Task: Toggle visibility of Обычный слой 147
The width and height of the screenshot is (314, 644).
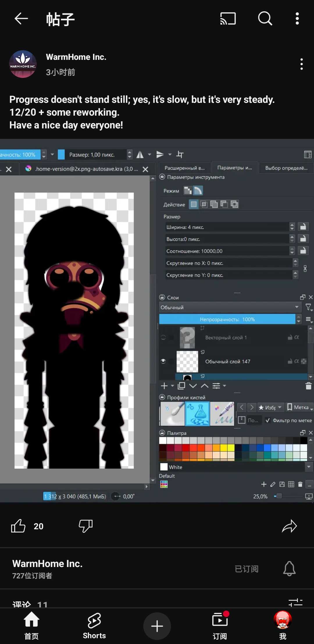Action: [x=163, y=361]
